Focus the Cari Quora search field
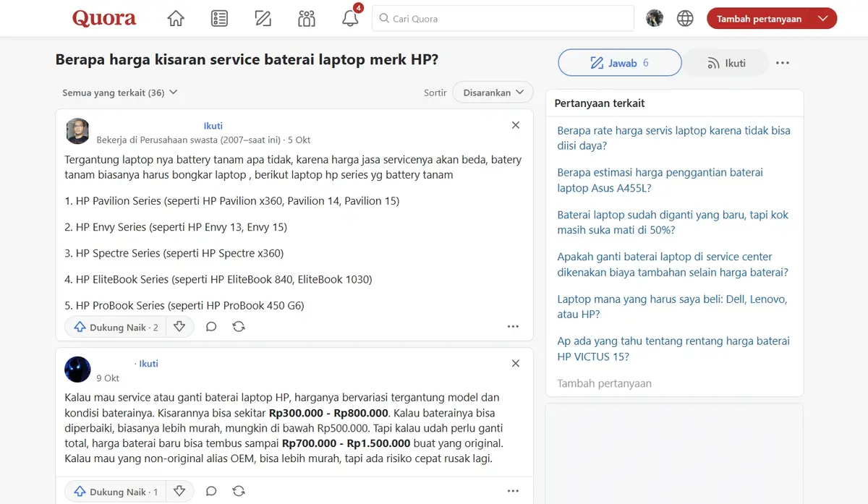The height and width of the screenshot is (504, 868). coord(503,19)
